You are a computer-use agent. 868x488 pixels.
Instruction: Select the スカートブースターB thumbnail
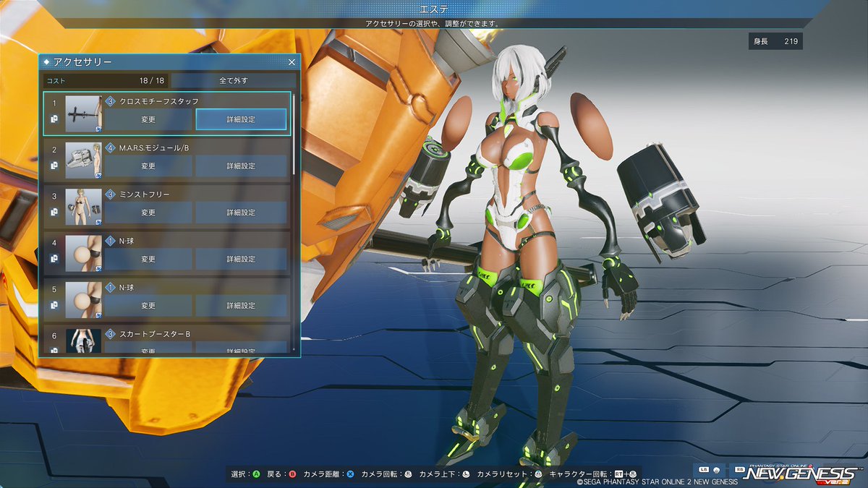(x=83, y=341)
